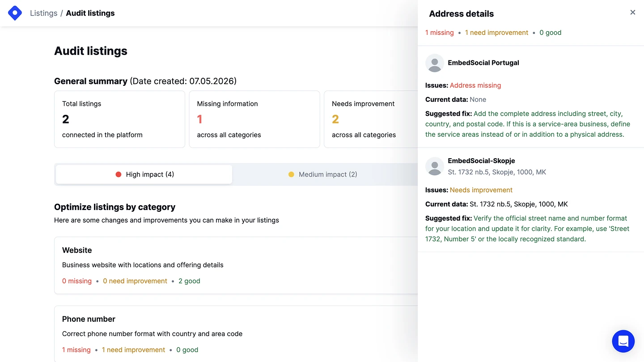Click the Needs improvement summary card

click(371, 119)
